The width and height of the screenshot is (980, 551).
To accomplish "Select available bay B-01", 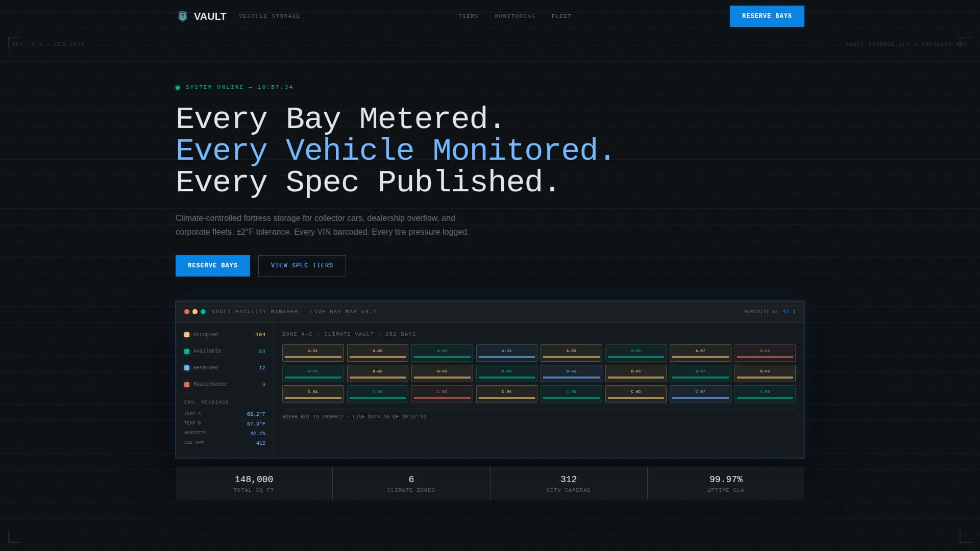I will point(313,373).
